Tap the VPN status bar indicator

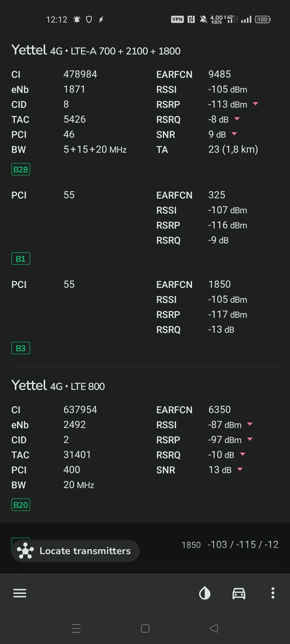click(177, 19)
